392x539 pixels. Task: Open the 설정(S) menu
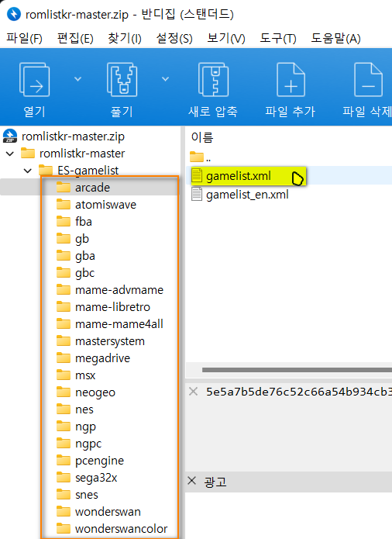174,38
